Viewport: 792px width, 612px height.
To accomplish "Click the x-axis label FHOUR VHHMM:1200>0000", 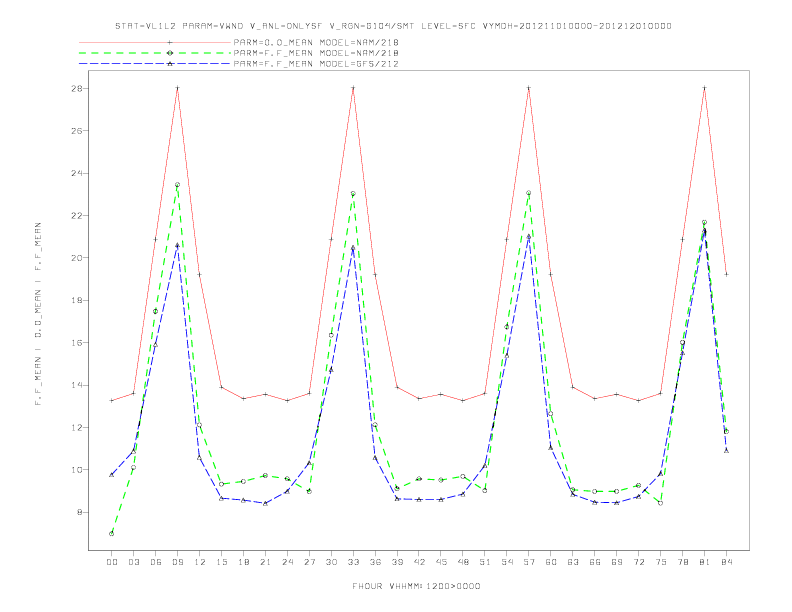I will [416, 586].
